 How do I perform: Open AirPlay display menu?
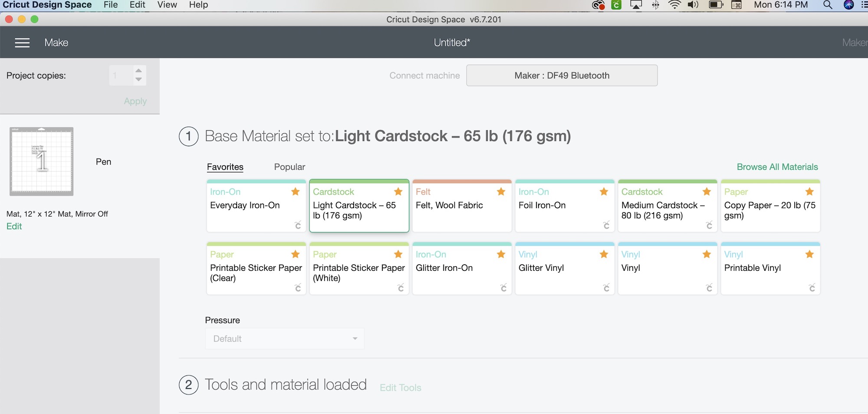coord(636,5)
